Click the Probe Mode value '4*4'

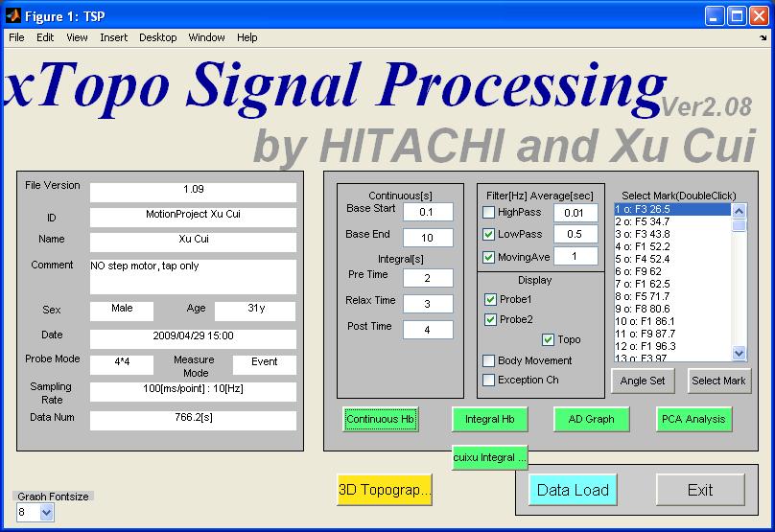click(x=122, y=365)
